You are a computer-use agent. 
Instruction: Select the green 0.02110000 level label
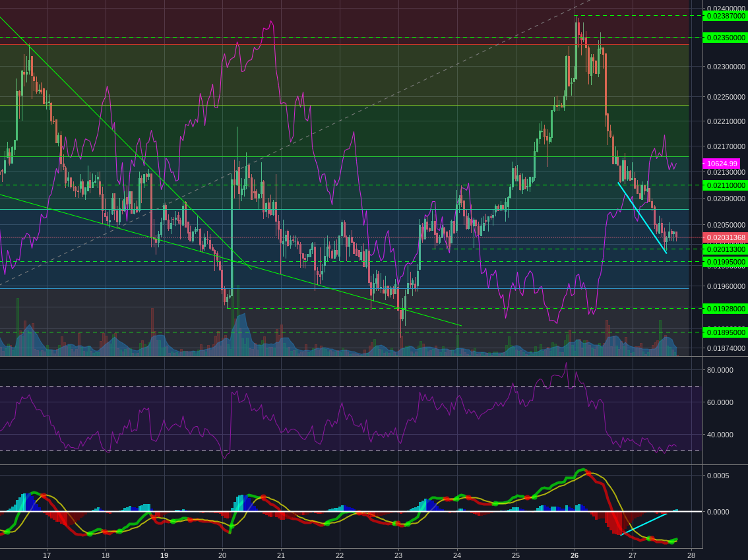click(x=724, y=185)
